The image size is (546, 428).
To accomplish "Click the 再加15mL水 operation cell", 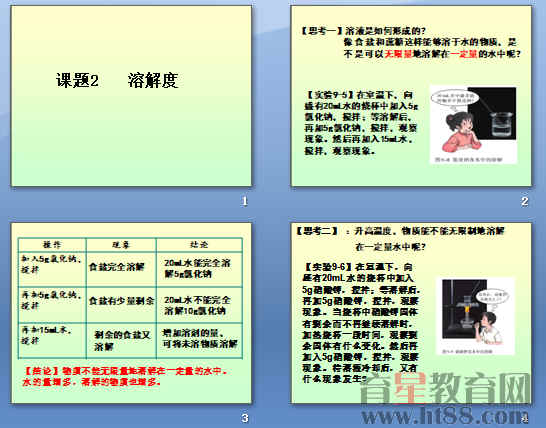I will pos(52,340).
